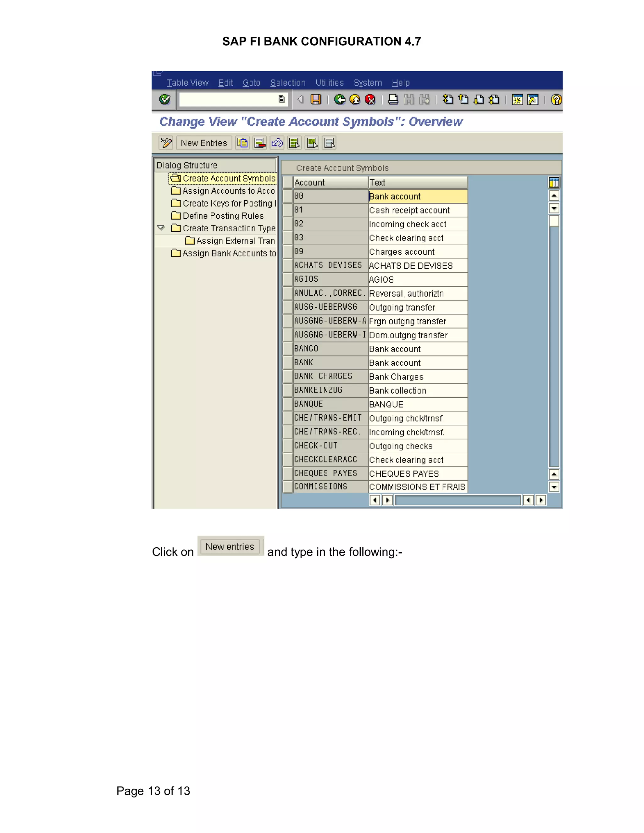Click the Cash receipt account text cell
This screenshot has height=833, width=644.
click(x=418, y=210)
